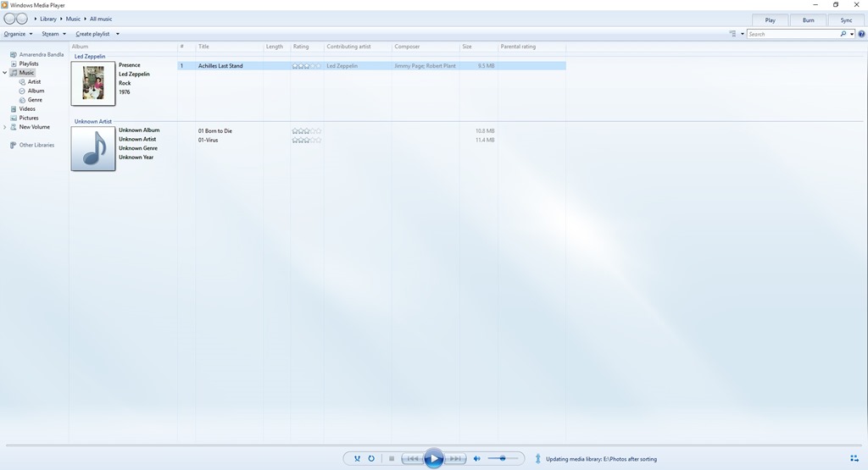Click the search magnifier icon
868x470 pixels.
click(843, 34)
